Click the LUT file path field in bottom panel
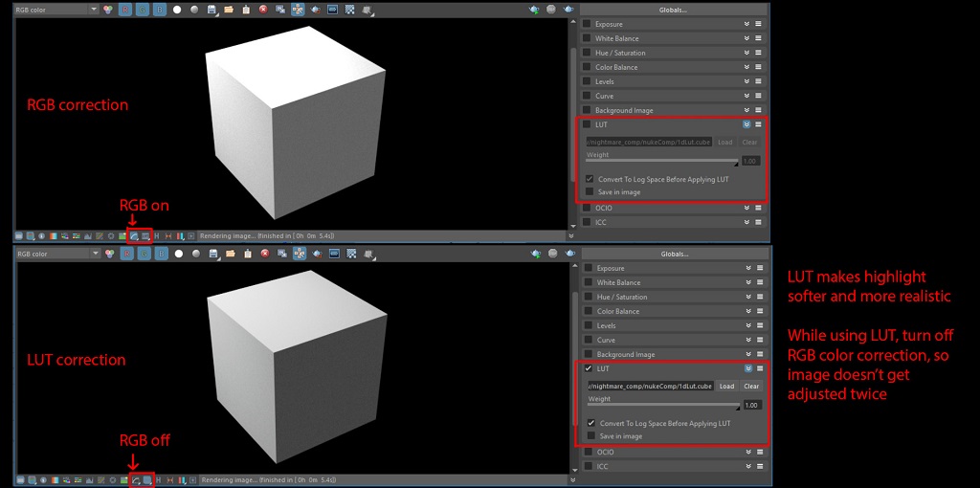The width and height of the screenshot is (980, 488). [649, 387]
